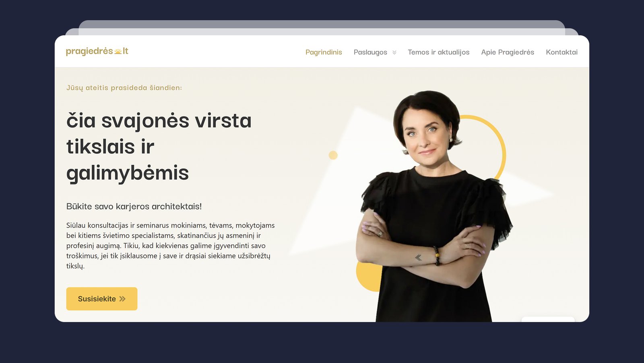Click the small pale yellow dot decoration
This screenshot has width=644, height=363.
(x=333, y=155)
